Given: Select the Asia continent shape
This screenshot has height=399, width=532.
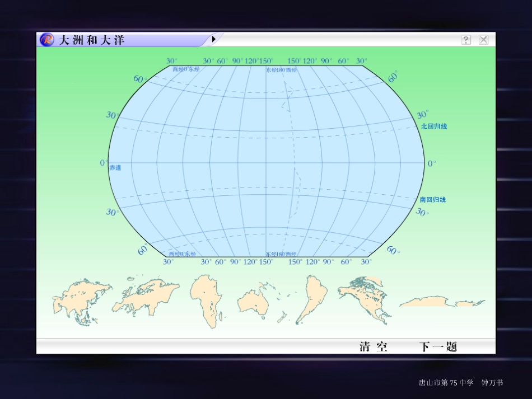Looking at the screenshot, I should (x=82, y=303).
